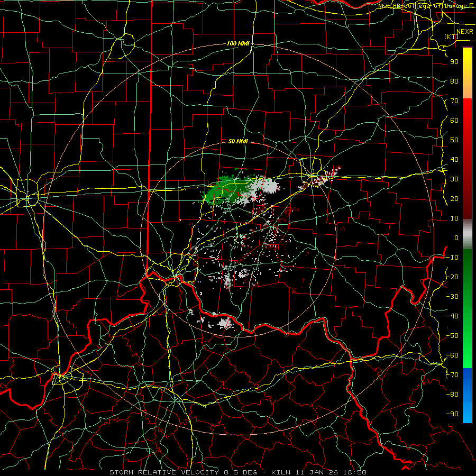Click the "50 NMI" range ring label
476x476 pixels.
pos(238,141)
